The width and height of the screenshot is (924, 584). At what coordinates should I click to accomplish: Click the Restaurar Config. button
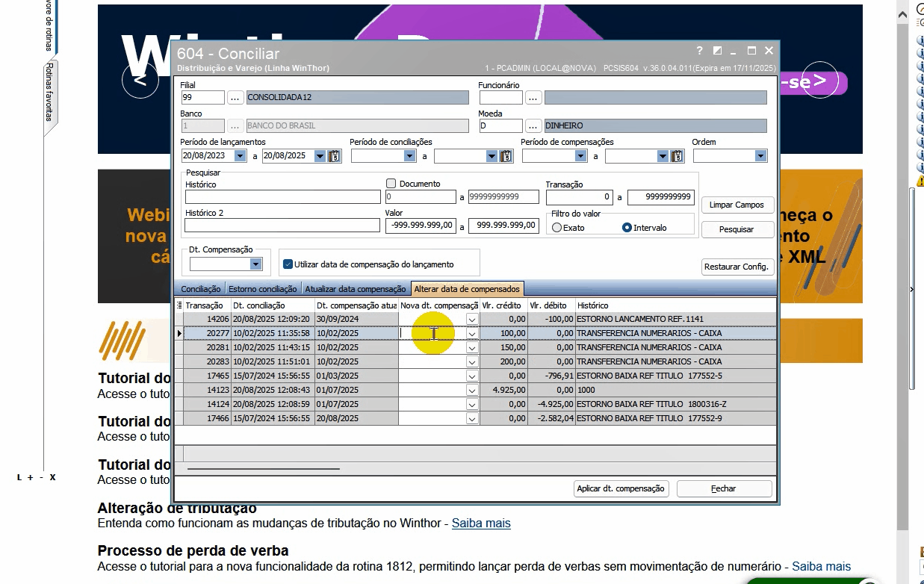pos(737,267)
